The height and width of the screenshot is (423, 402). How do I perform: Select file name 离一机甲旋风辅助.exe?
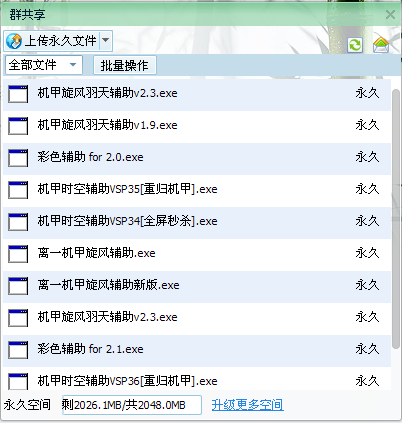click(x=96, y=253)
